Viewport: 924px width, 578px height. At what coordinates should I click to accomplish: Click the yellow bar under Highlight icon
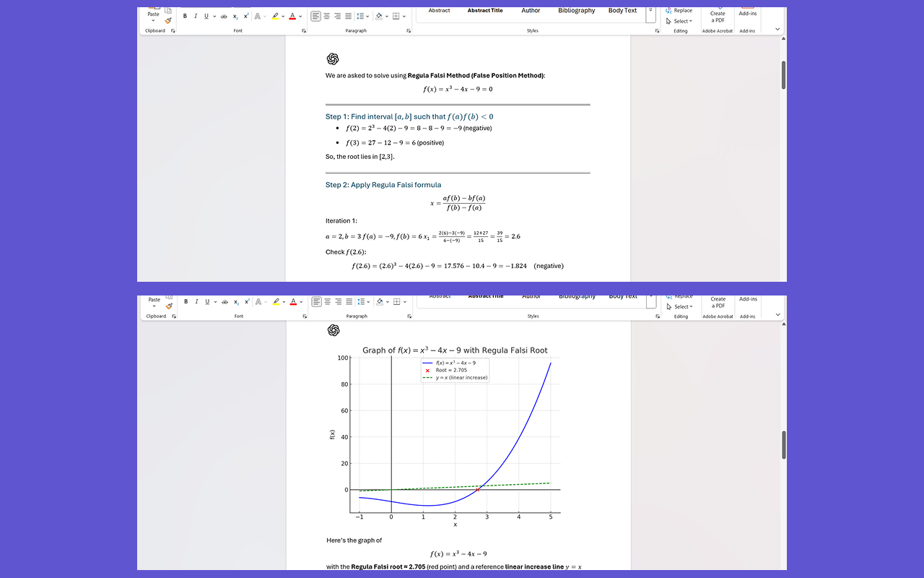click(x=275, y=19)
